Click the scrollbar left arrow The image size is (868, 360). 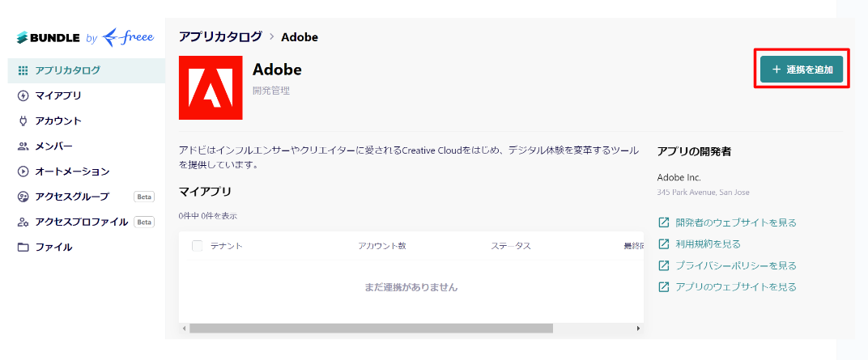tap(185, 328)
